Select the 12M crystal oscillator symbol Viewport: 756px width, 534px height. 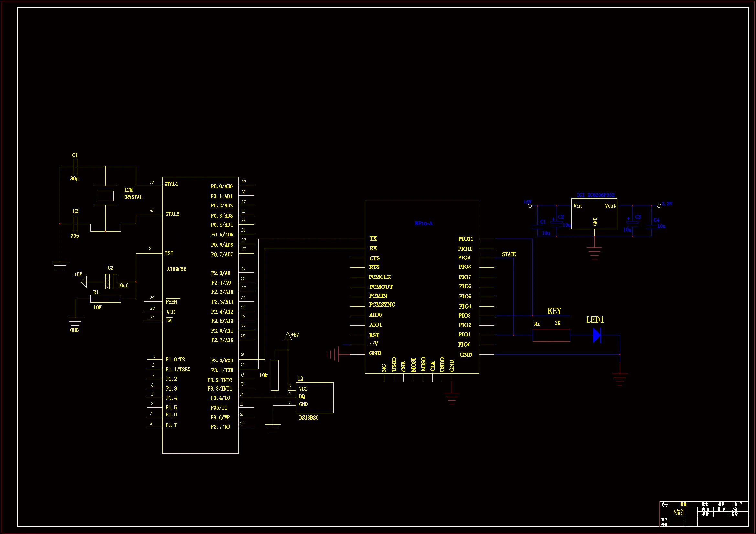pos(106,196)
